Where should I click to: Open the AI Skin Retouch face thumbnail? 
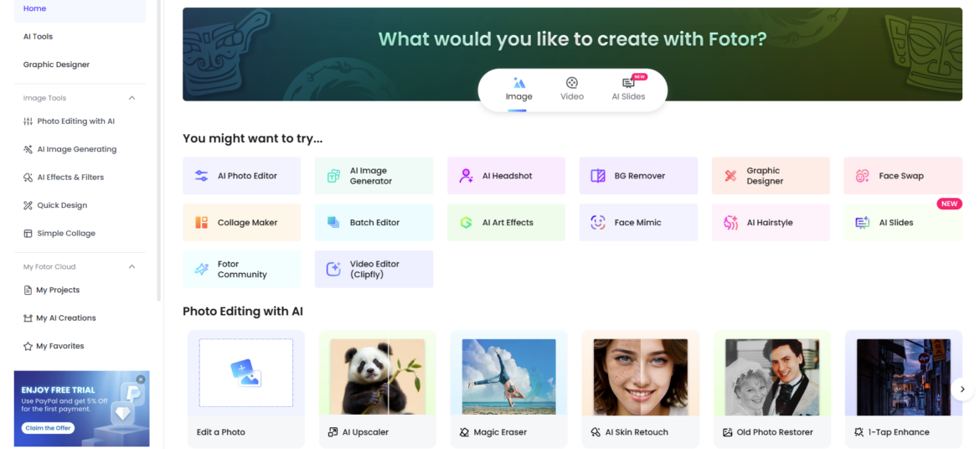641,376
